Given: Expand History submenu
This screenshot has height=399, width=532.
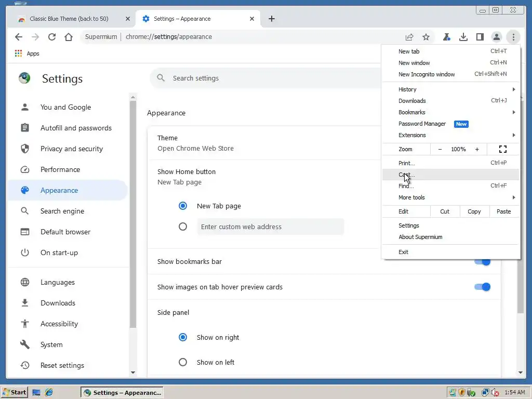Looking at the screenshot, I should point(450,89).
